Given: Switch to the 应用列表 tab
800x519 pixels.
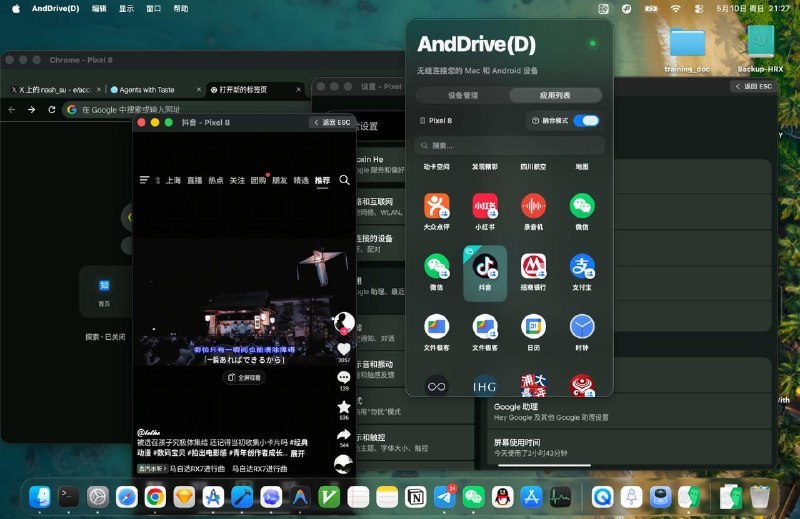Looking at the screenshot, I should point(555,95).
